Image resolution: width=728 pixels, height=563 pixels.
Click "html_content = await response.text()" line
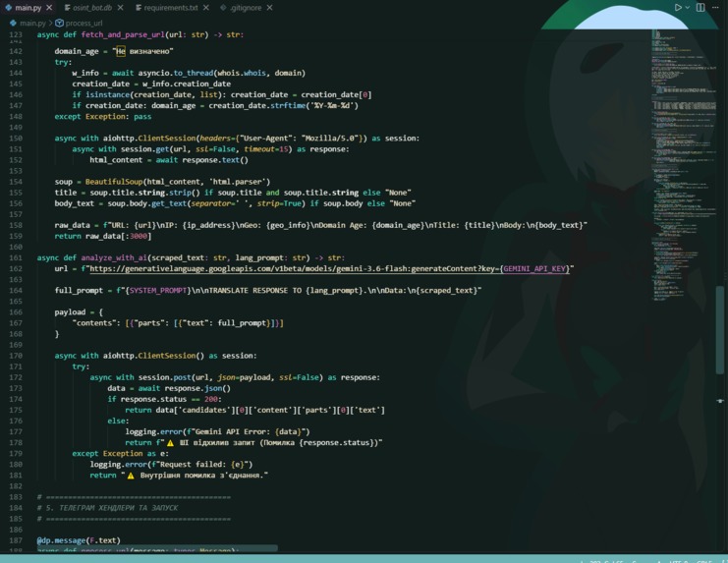(x=169, y=159)
